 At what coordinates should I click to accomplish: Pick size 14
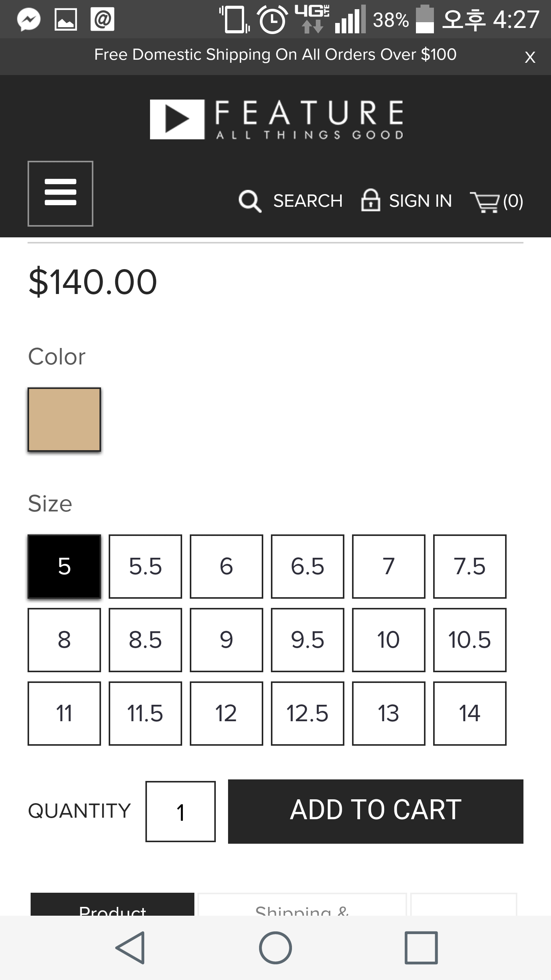(x=470, y=713)
